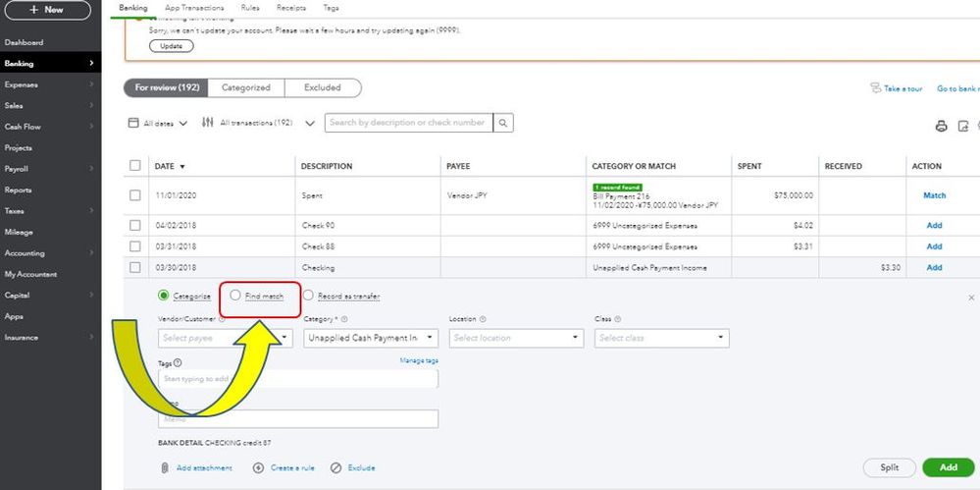This screenshot has width=980, height=490.
Task: Click the green Add button
Action: tap(948, 467)
